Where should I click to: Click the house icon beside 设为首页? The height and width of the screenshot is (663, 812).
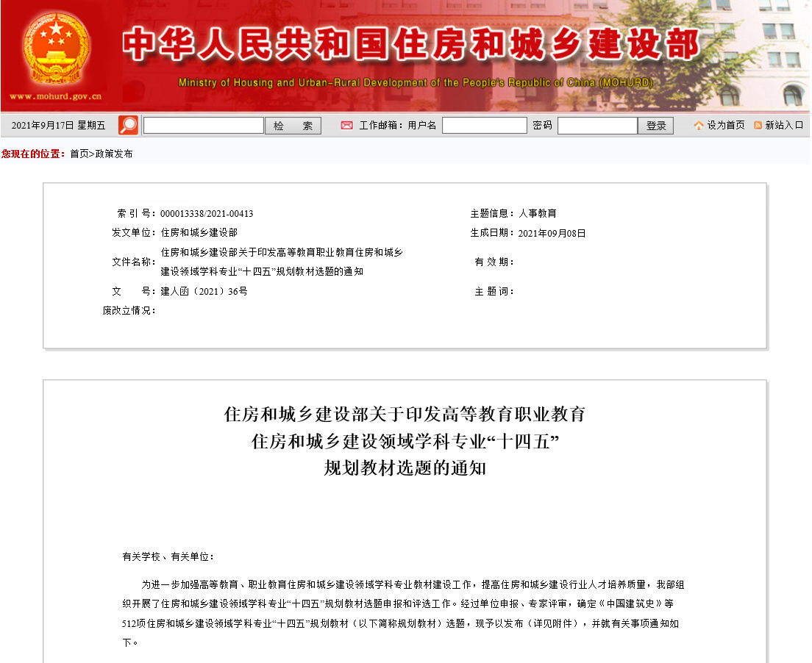[698, 126]
